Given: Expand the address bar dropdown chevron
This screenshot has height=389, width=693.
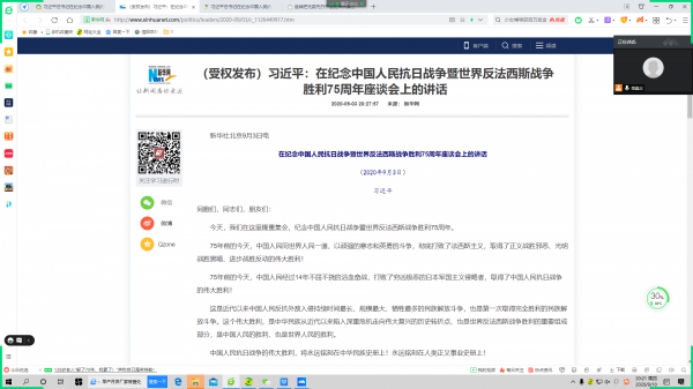Looking at the screenshot, I should pos(480,20).
